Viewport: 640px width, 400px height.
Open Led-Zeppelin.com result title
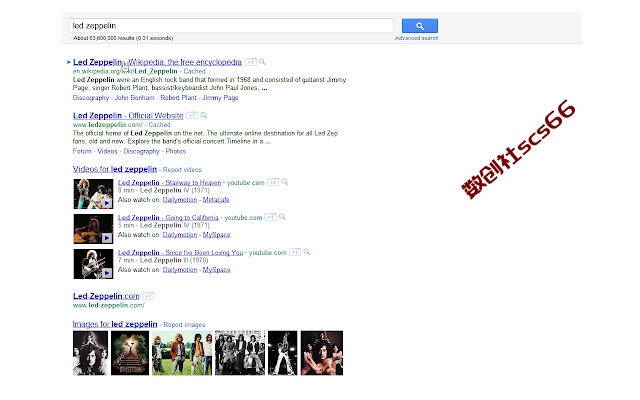106,296
